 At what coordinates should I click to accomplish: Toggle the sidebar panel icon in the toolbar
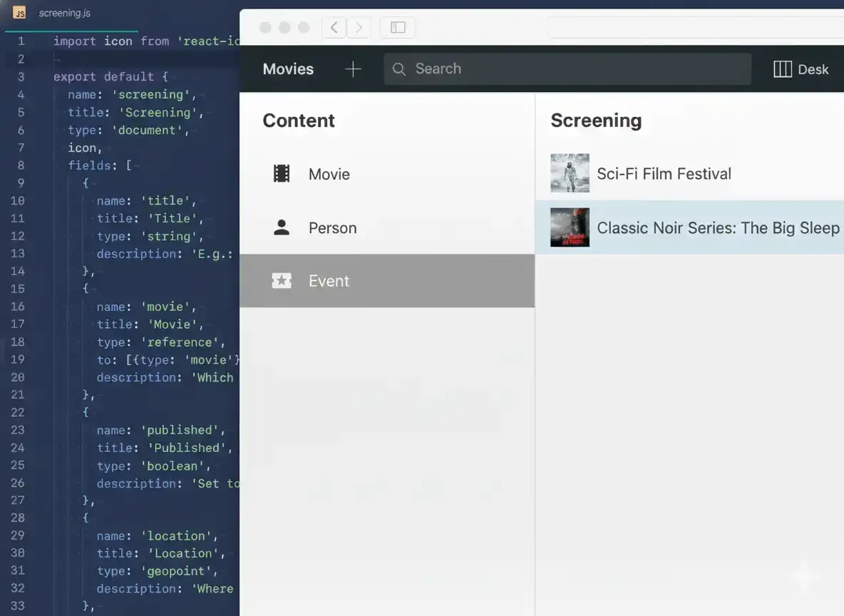[x=397, y=27]
